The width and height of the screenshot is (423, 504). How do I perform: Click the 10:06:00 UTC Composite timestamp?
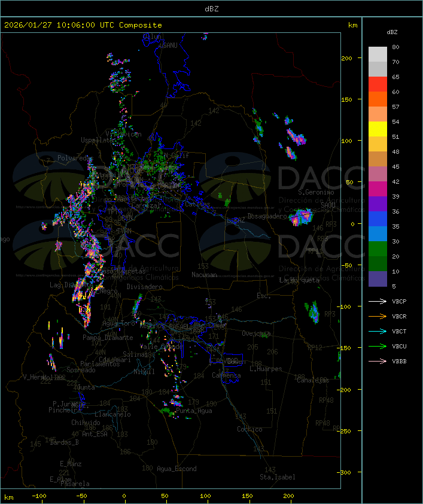coord(83,25)
